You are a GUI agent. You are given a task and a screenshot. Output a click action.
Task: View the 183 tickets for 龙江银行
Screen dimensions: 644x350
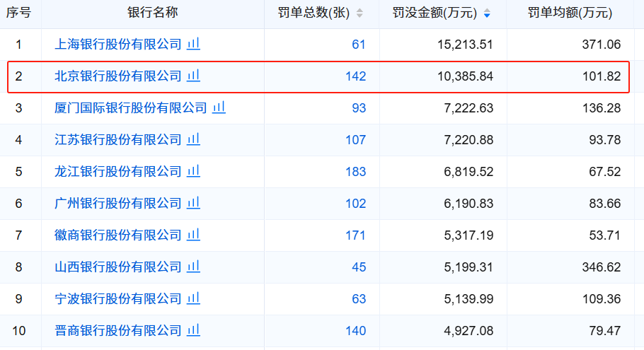tap(356, 172)
